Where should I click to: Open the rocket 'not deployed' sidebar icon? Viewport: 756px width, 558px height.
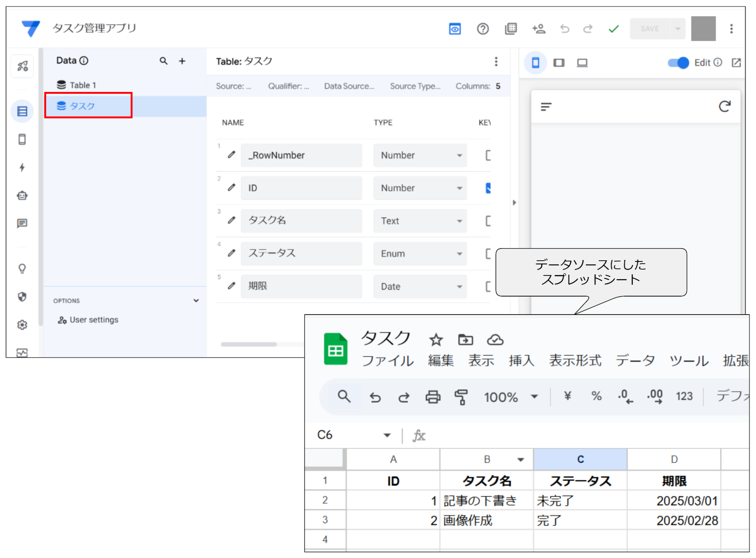pyautogui.click(x=22, y=66)
